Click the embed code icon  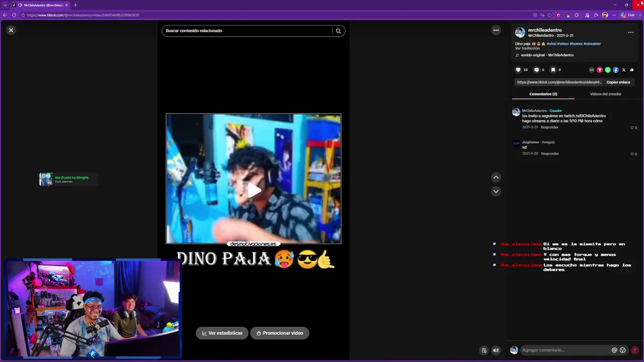click(592, 70)
